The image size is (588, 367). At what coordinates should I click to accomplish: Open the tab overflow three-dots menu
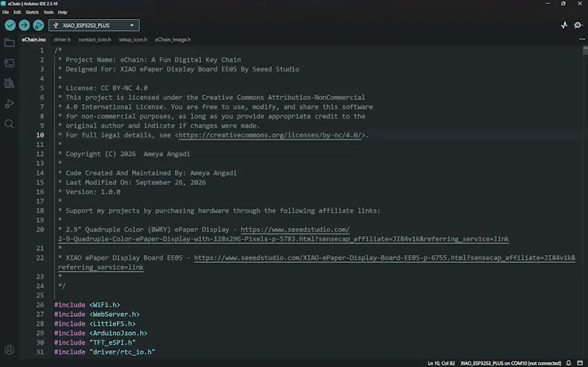582,39
